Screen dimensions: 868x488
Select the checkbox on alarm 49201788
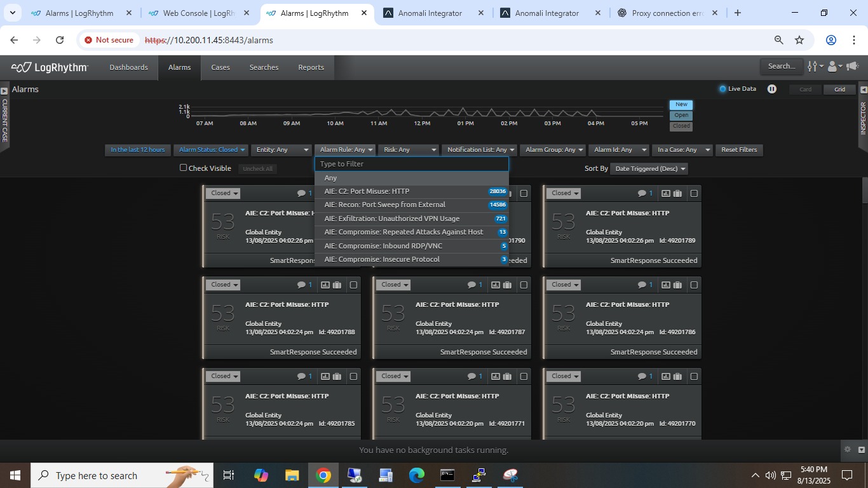coord(353,285)
